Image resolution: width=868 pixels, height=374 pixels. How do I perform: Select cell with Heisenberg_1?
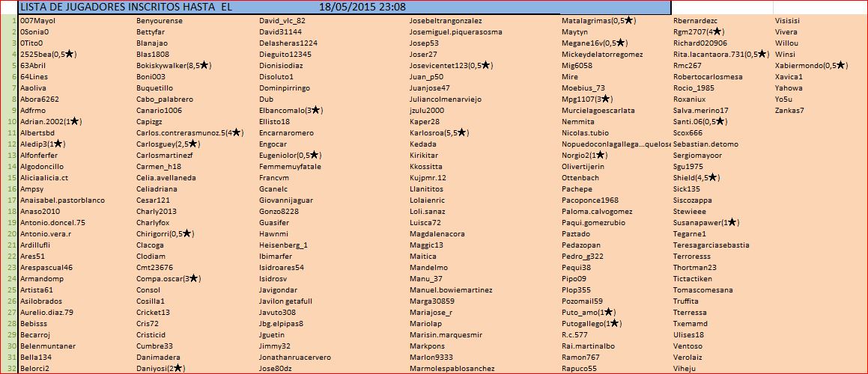pos(283,245)
